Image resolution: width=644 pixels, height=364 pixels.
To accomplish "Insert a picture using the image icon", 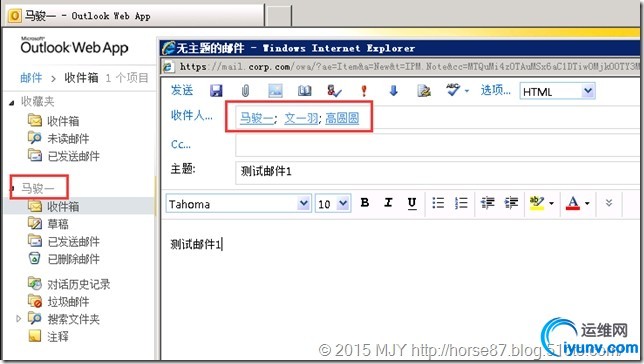I will tap(275, 91).
